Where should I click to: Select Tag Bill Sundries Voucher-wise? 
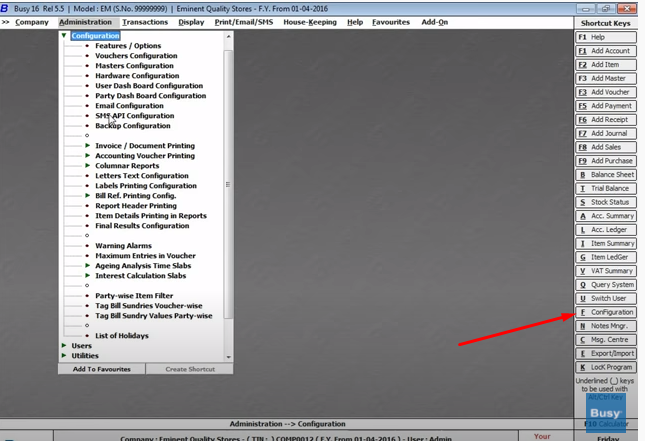tap(148, 306)
